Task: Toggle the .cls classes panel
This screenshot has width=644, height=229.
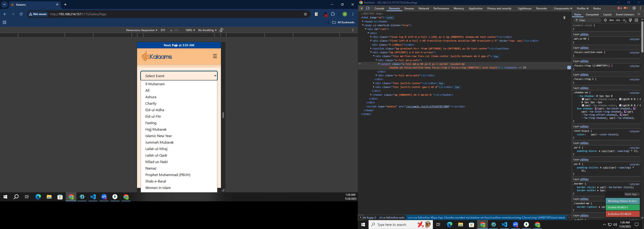Action: coord(618,20)
